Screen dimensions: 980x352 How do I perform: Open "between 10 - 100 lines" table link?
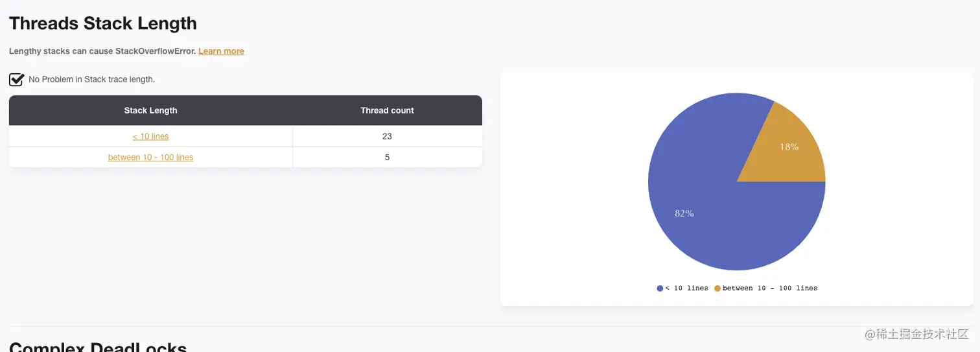pos(150,157)
